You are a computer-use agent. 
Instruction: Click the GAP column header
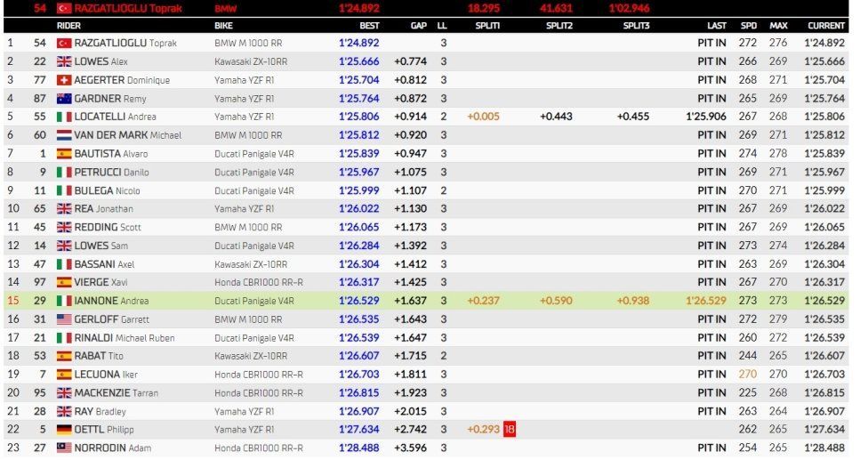419,26
